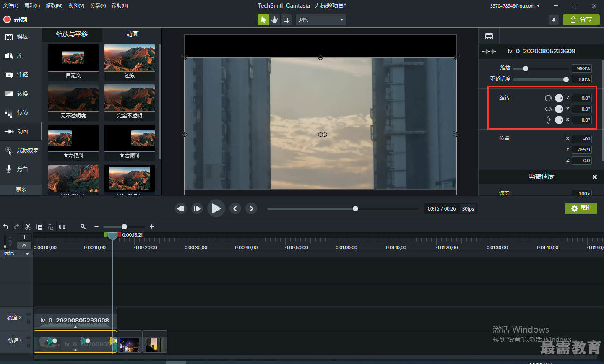Click the timeline zoom slider handle
Image resolution: width=604 pixels, height=364 pixels.
pyautogui.click(x=124, y=226)
